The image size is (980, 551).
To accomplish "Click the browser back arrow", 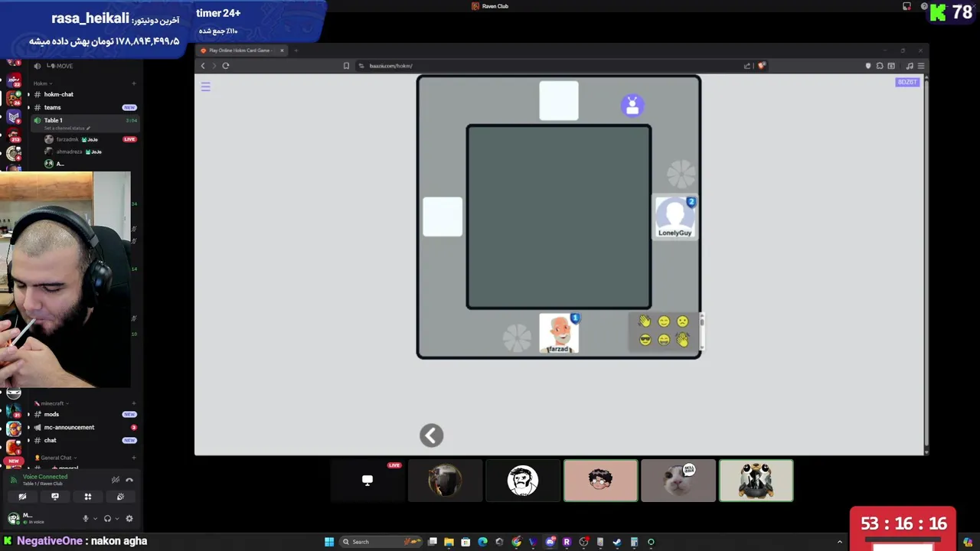I will click(x=203, y=66).
